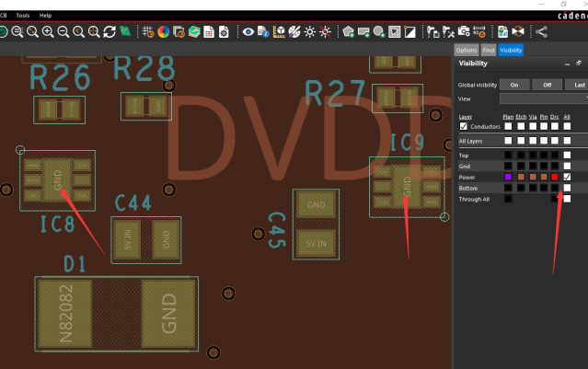Viewport: 588px width, 369px height.
Task: Open the View dropdown in Visibility panel
Action: [543, 98]
